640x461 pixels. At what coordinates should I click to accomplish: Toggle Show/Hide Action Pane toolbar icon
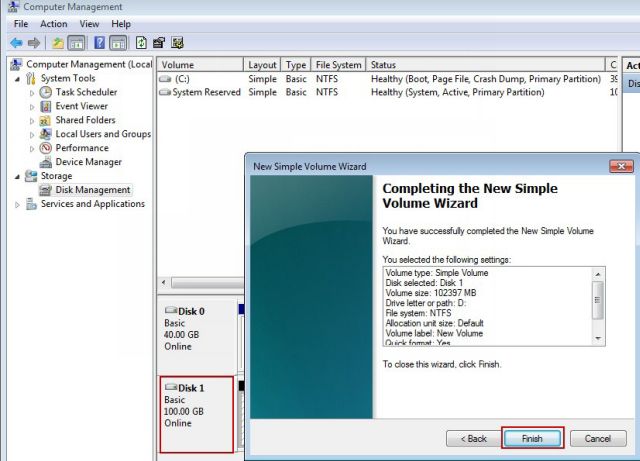tap(118, 42)
